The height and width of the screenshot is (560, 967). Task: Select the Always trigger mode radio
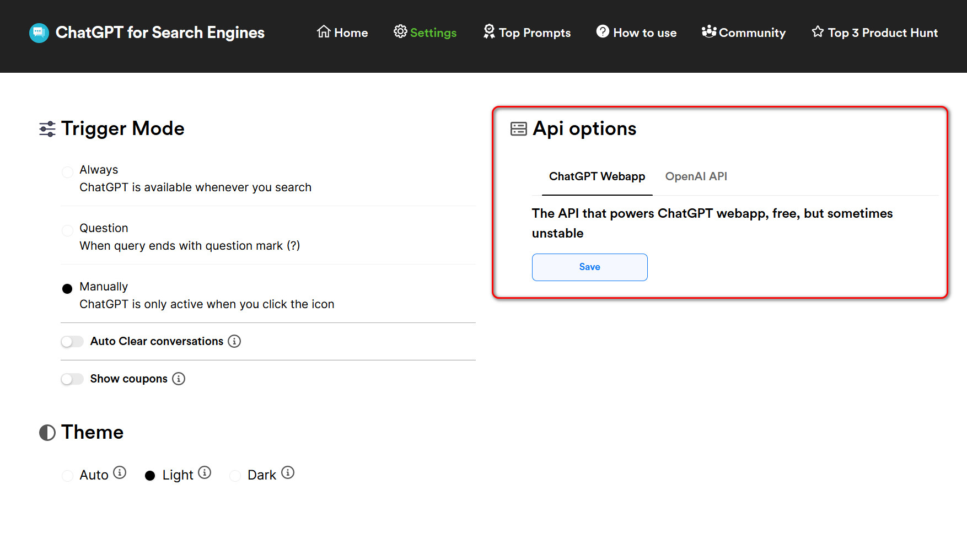coord(67,172)
